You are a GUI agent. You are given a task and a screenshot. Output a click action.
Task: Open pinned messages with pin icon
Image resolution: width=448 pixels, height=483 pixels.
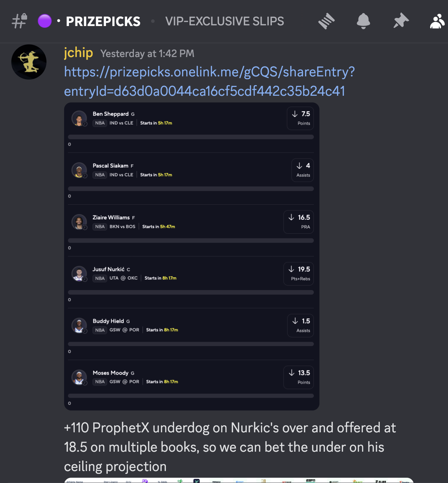point(401,21)
